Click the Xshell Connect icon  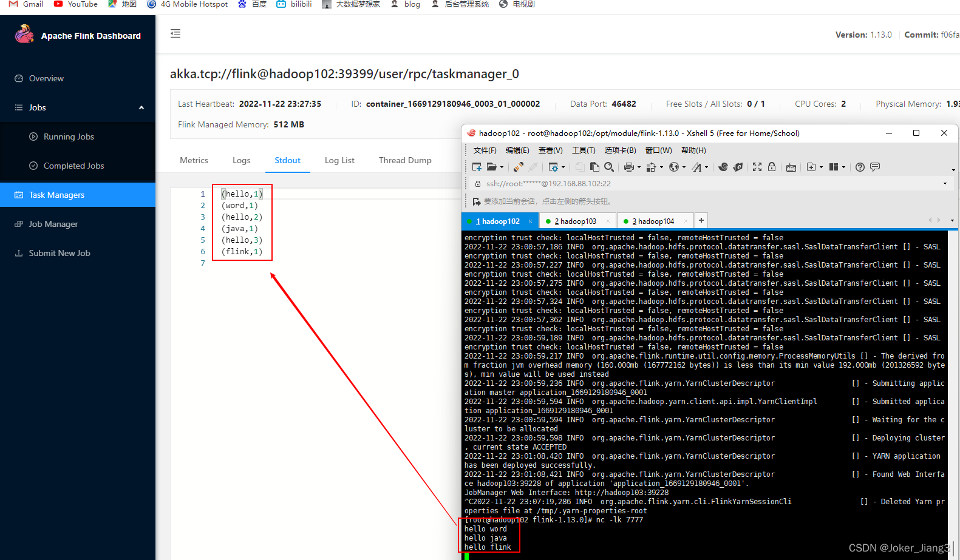point(518,167)
